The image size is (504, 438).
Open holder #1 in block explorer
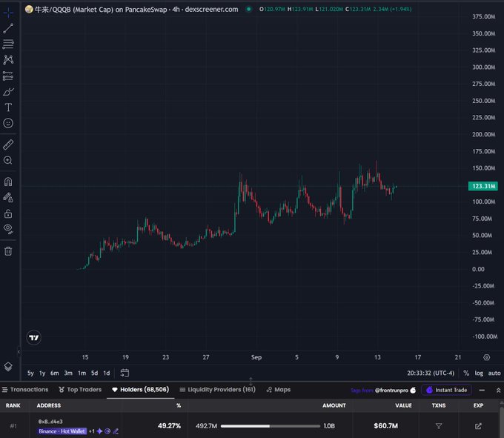pyautogui.click(x=478, y=426)
